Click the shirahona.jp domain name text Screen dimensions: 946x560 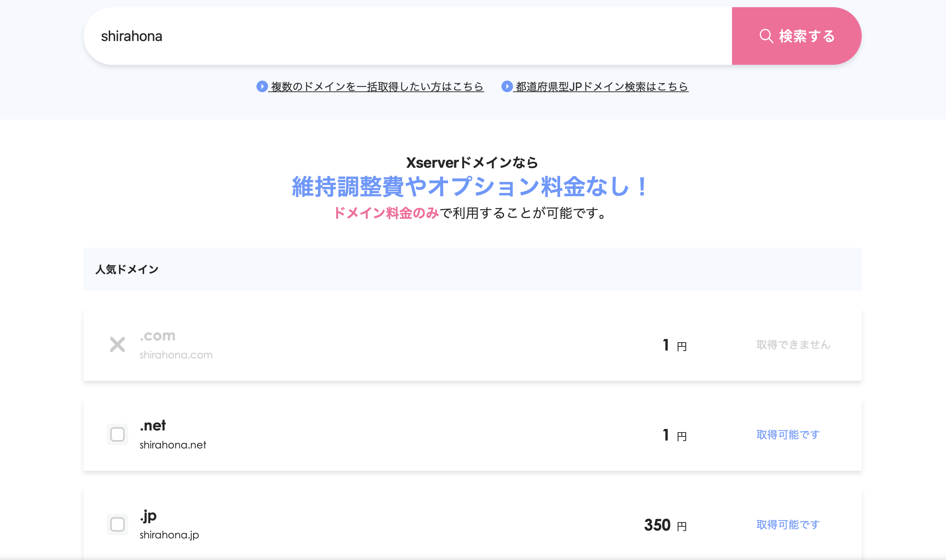[x=169, y=535]
